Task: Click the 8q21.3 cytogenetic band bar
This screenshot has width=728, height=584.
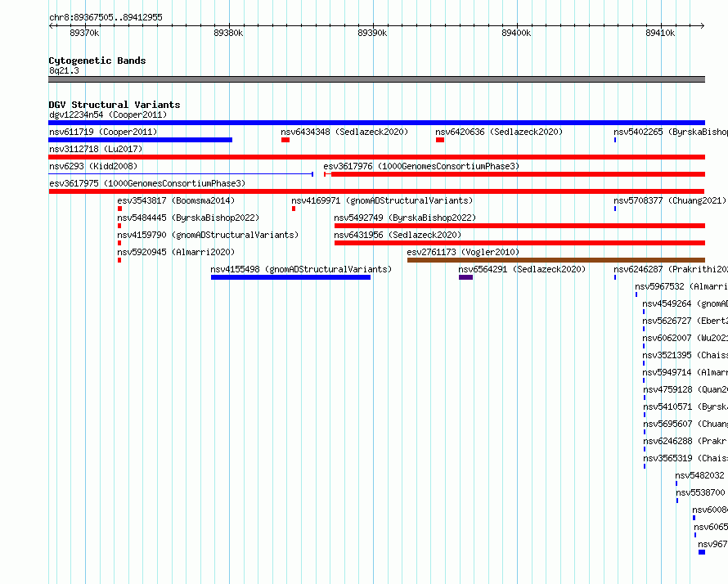Action: pyautogui.click(x=376, y=79)
